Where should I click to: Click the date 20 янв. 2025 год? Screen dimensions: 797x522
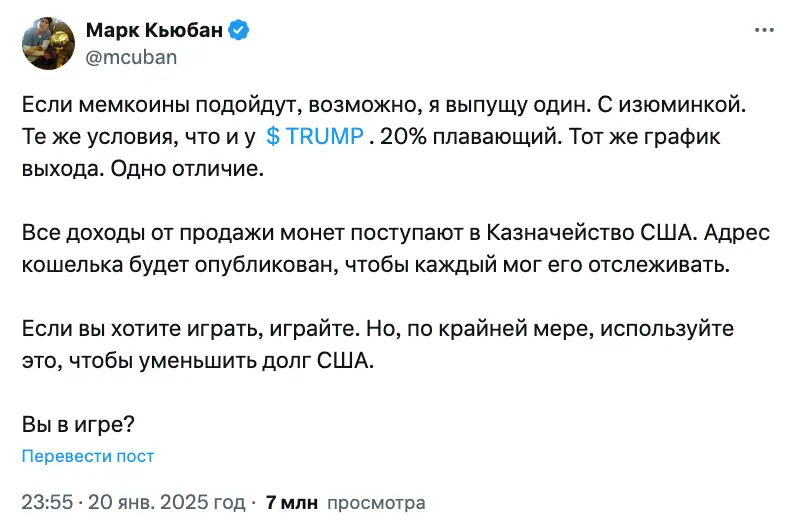(x=166, y=502)
